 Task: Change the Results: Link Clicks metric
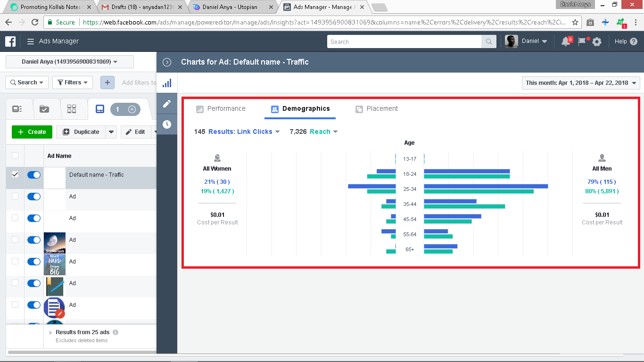[x=244, y=132]
